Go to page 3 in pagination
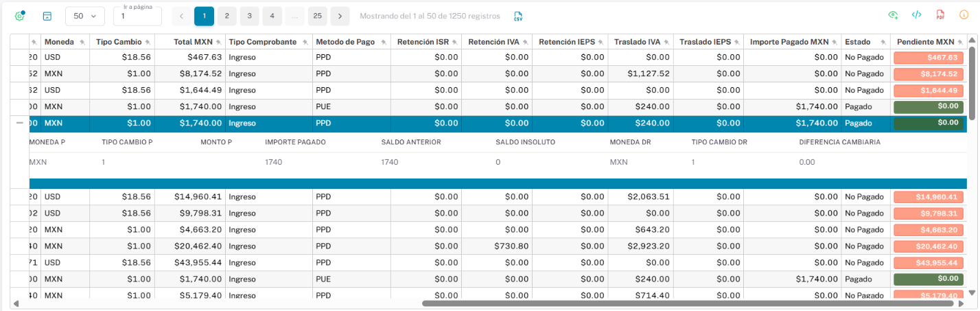The height and width of the screenshot is (311, 980). [249, 16]
